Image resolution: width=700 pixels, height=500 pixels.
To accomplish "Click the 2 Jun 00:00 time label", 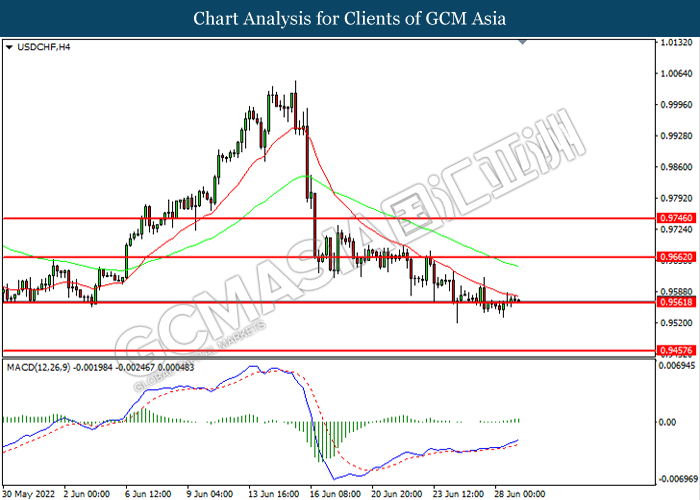I will point(87,494).
